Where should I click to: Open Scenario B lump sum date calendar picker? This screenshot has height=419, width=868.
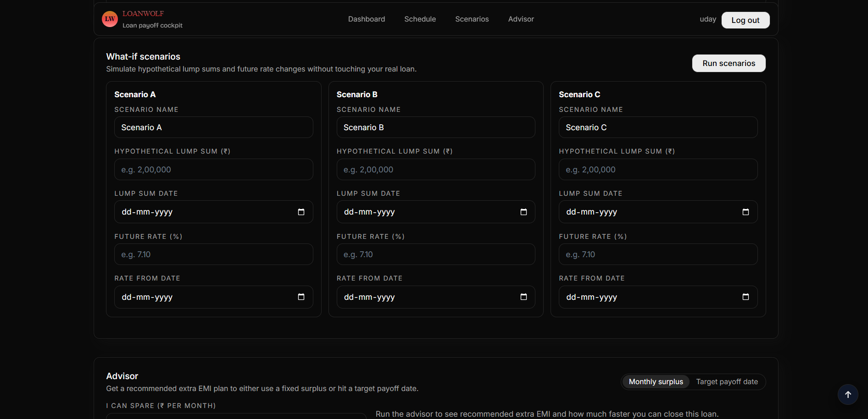(x=523, y=212)
